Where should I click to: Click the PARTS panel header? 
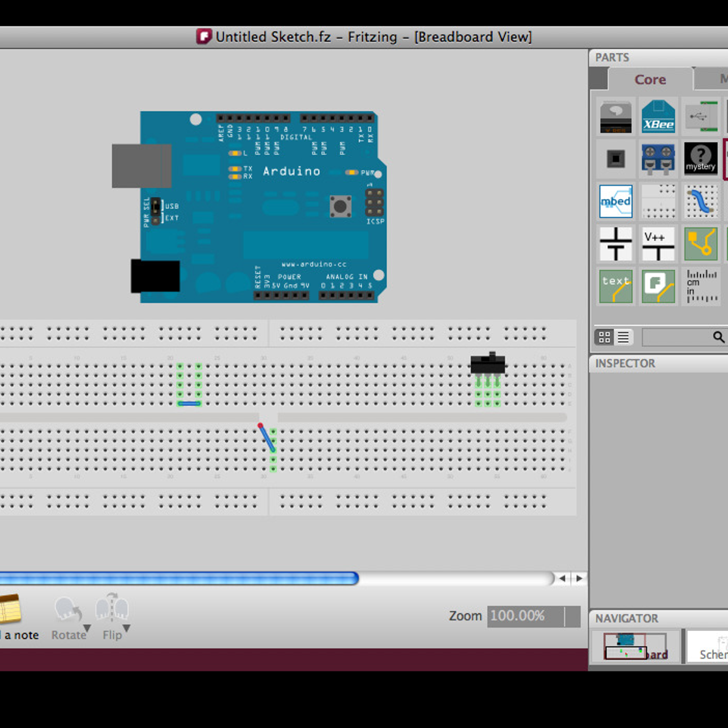tap(659, 57)
